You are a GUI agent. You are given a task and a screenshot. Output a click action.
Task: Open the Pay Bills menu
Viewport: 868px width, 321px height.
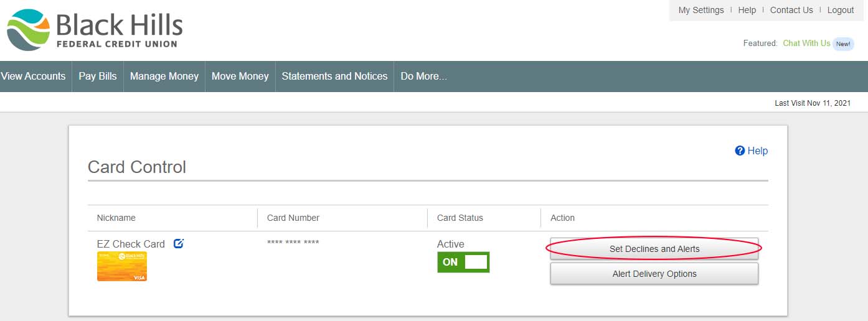(x=98, y=76)
